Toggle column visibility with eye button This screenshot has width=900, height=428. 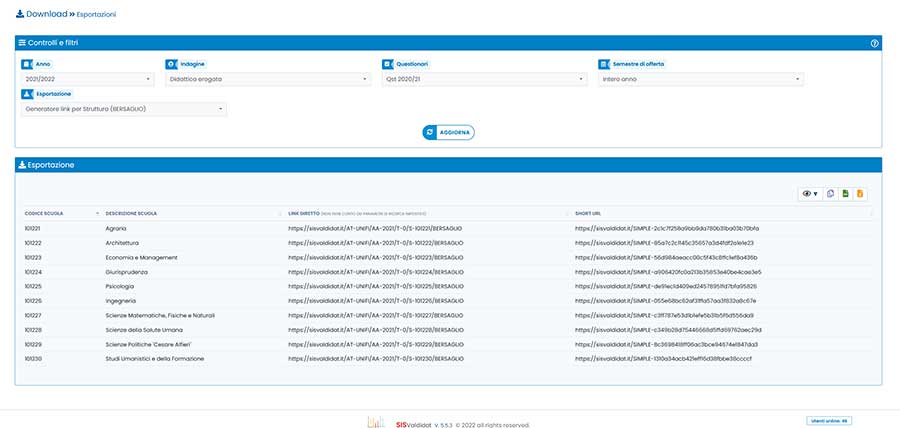coord(809,193)
